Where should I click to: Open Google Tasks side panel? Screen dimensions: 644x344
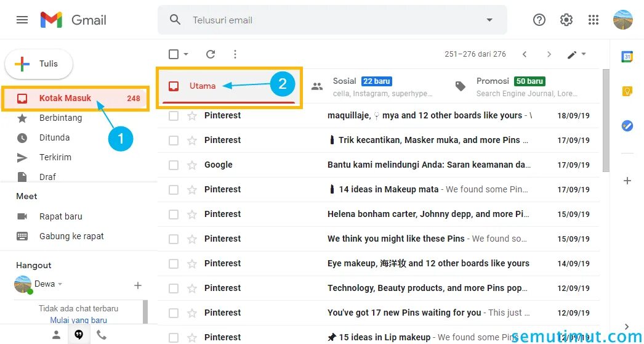(627, 126)
